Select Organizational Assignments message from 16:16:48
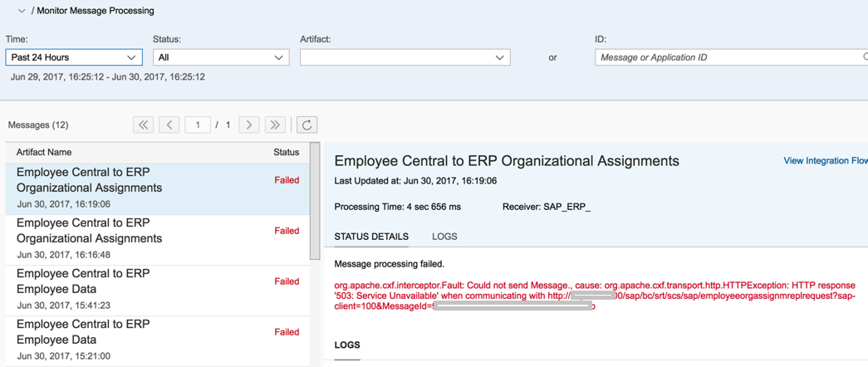The width and height of the screenshot is (868, 367). tap(158, 240)
